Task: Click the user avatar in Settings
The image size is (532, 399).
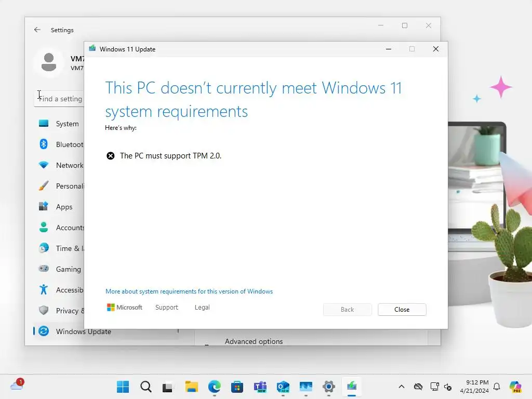Action: 49,62
